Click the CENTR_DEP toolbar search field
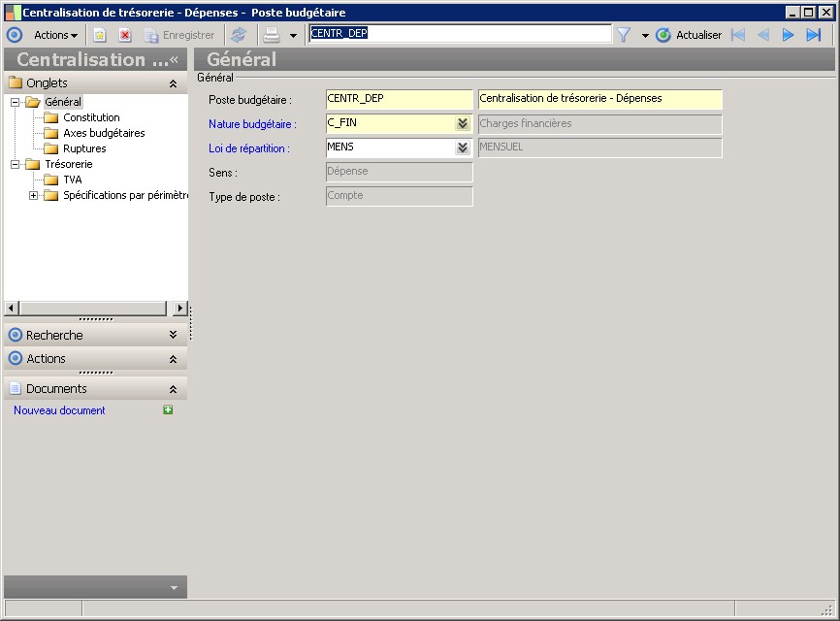The image size is (840, 621). pos(460,33)
